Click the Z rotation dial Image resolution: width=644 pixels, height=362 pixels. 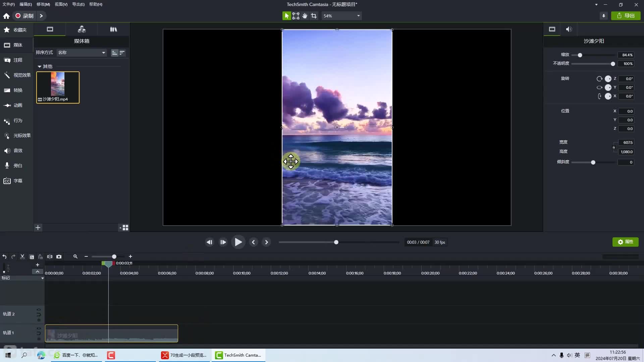click(608, 79)
